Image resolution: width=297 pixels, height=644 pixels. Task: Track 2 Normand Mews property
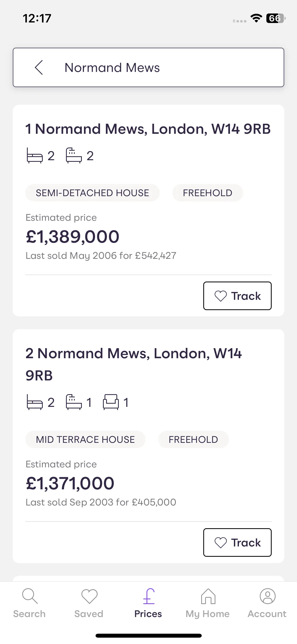coord(237,542)
